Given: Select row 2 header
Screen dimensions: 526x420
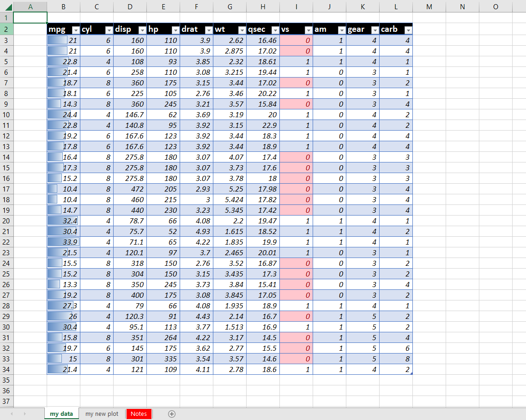Looking at the screenshot, I should [6, 29].
